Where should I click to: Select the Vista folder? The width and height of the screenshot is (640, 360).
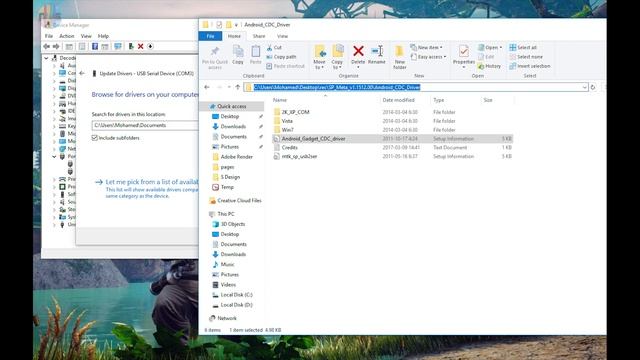(287, 121)
